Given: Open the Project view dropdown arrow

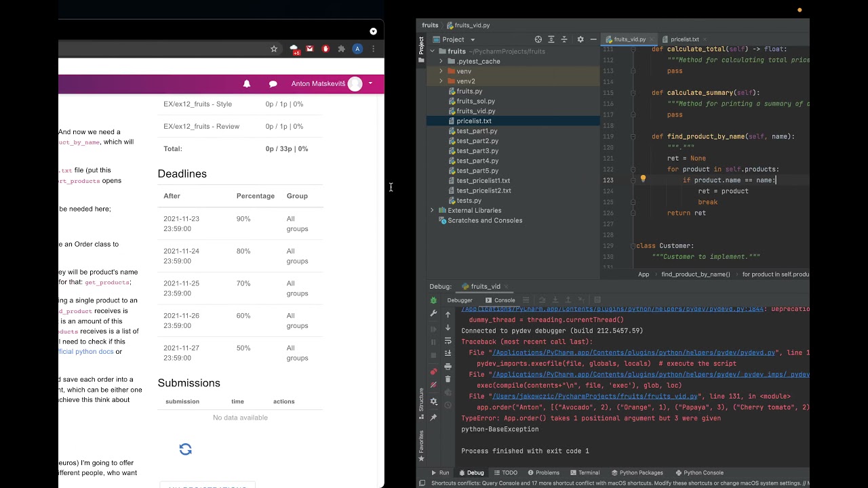Looking at the screenshot, I should tap(473, 39).
